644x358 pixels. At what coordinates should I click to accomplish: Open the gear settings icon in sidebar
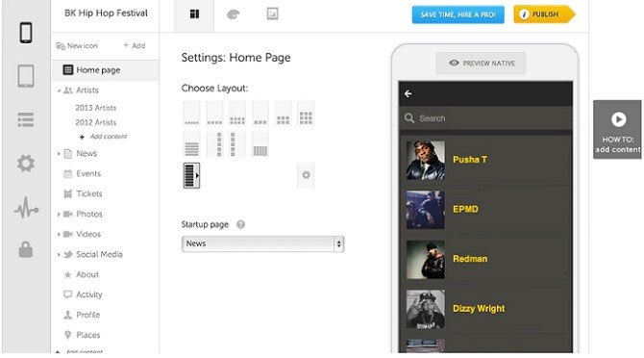pos(25,164)
